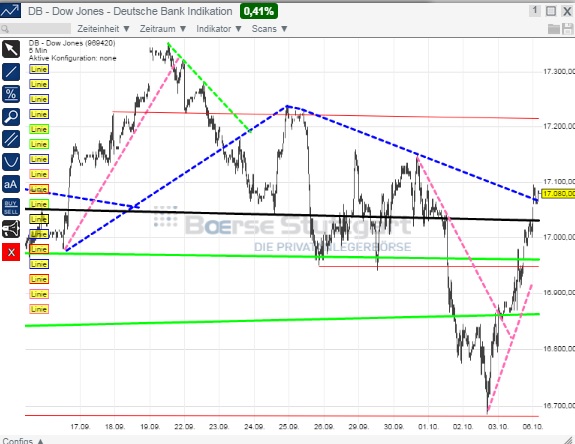Click the 24.09. date axis label

(x=254, y=427)
